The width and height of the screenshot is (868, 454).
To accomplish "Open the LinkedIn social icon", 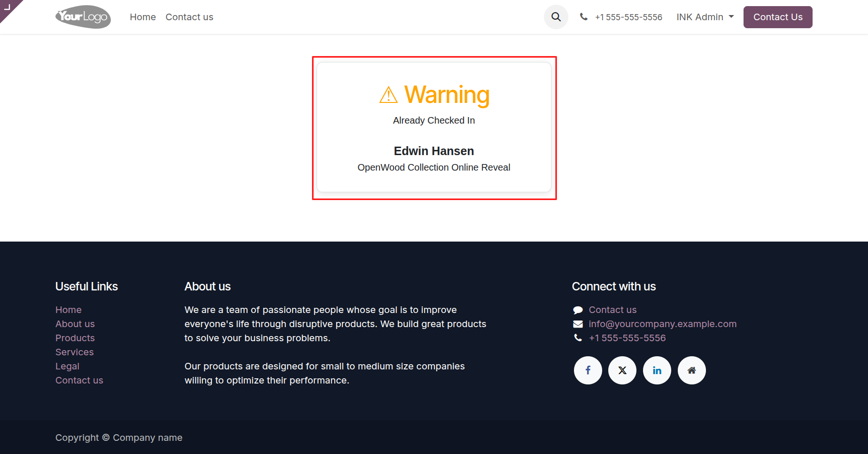I will pyautogui.click(x=657, y=370).
